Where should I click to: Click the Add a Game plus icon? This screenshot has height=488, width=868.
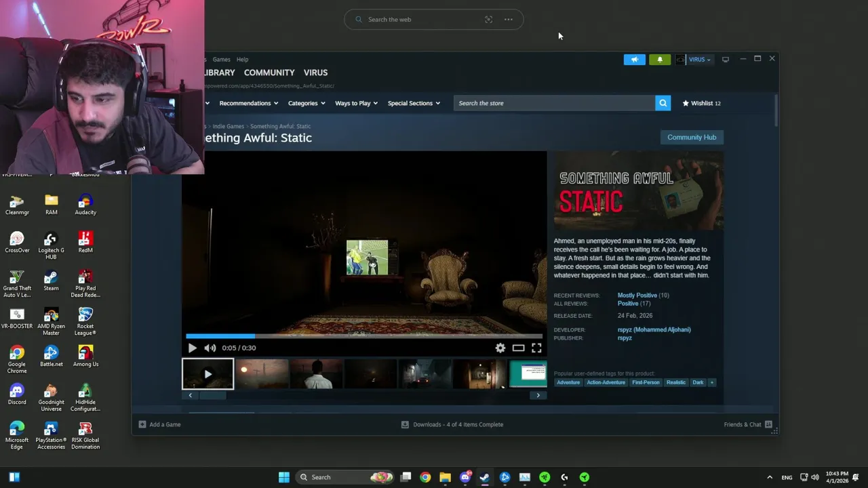pyautogui.click(x=142, y=424)
